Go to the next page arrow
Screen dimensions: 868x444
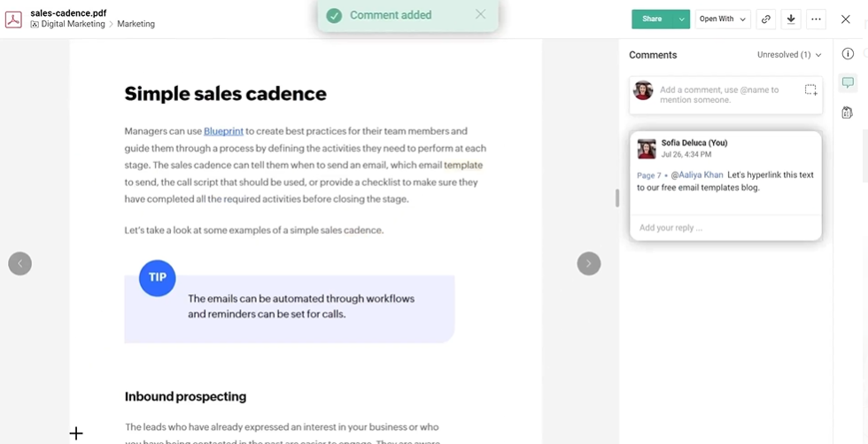588,263
